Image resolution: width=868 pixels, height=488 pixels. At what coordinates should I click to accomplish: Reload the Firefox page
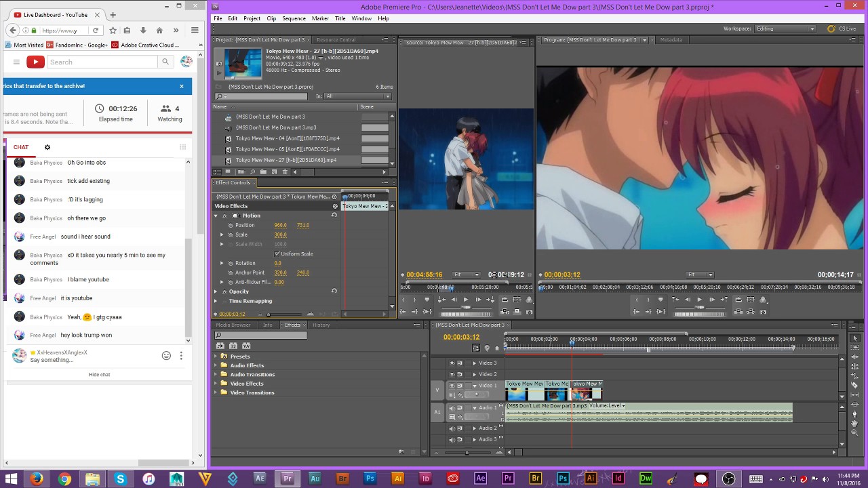coord(95,30)
